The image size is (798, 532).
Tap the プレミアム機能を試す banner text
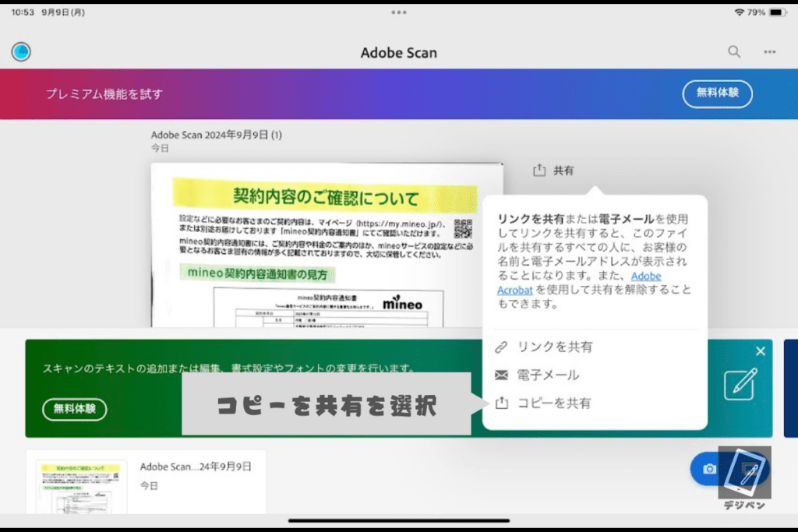tap(104, 93)
